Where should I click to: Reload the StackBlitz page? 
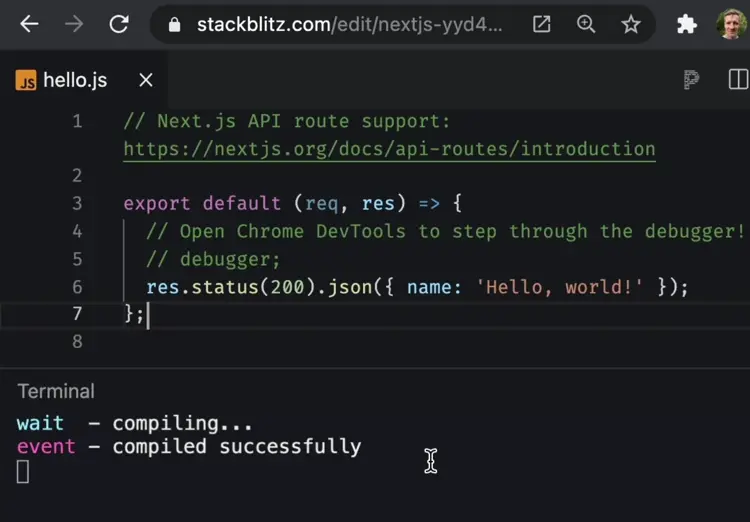[119, 24]
